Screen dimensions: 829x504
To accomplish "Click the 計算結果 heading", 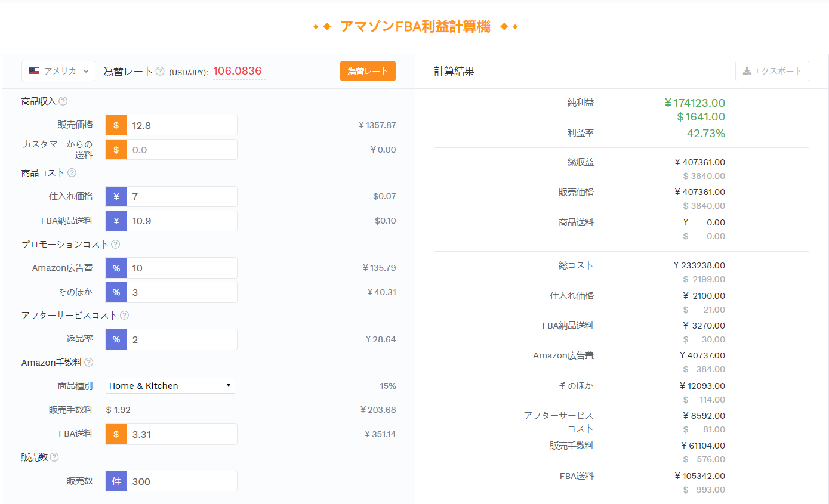I will (x=455, y=71).
